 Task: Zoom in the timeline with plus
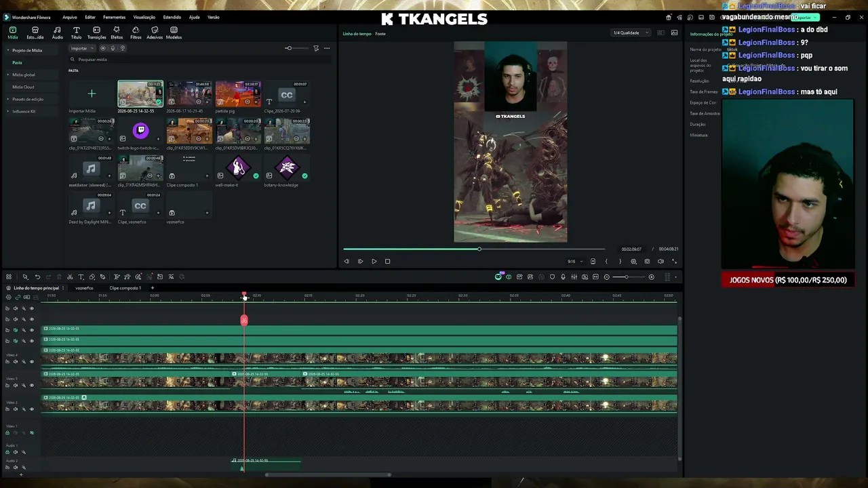tap(652, 277)
